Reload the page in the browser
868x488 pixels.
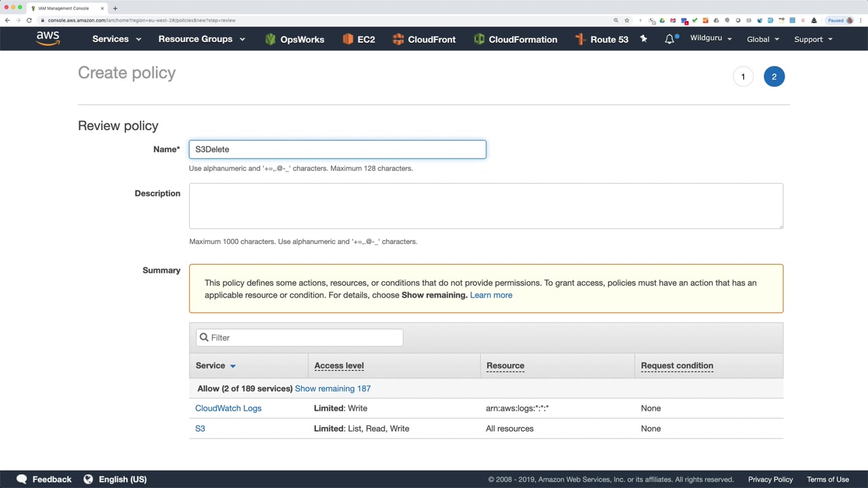pyautogui.click(x=29, y=20)
